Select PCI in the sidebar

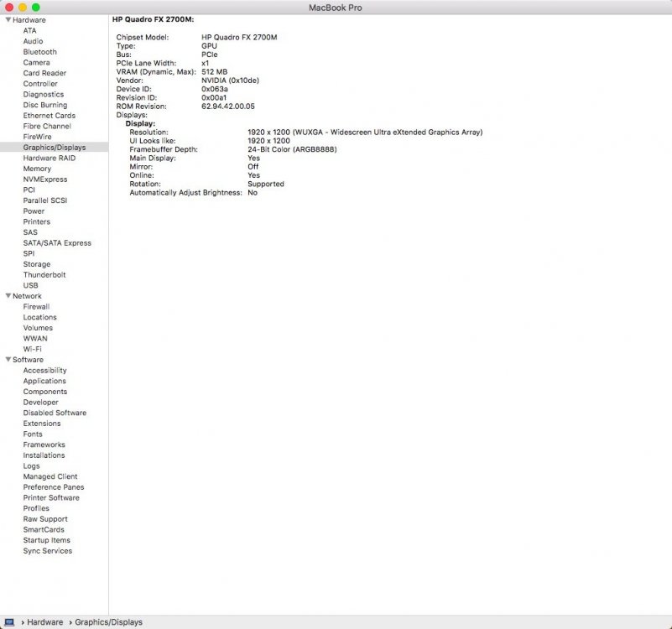29,190
